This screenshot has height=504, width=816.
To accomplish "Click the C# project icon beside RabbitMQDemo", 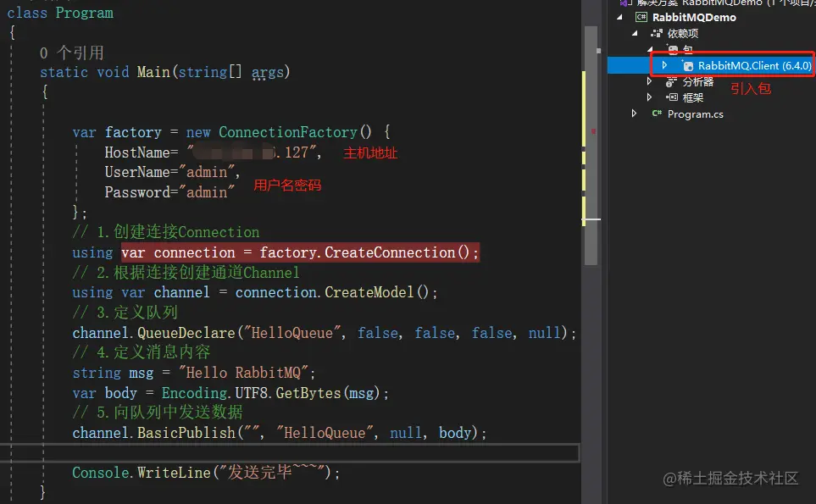I will tap(641, 17).
